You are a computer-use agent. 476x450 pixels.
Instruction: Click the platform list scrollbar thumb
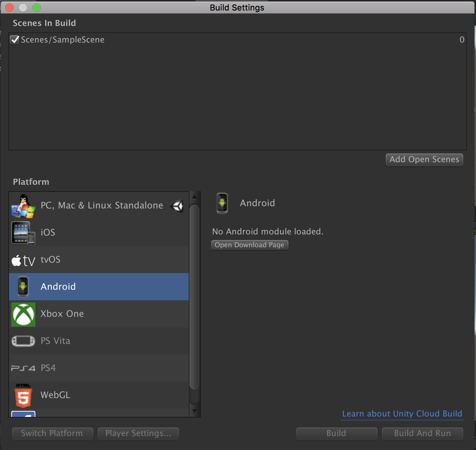[194, 297]
